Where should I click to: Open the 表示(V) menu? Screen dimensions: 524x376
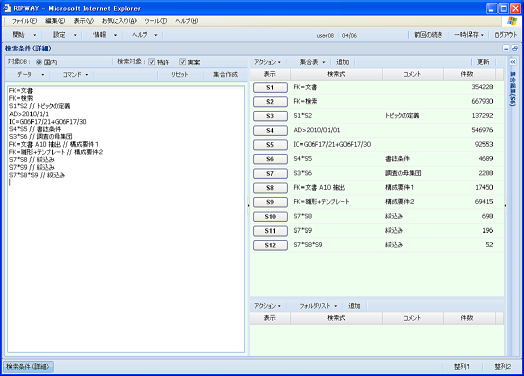pos(84,21)
